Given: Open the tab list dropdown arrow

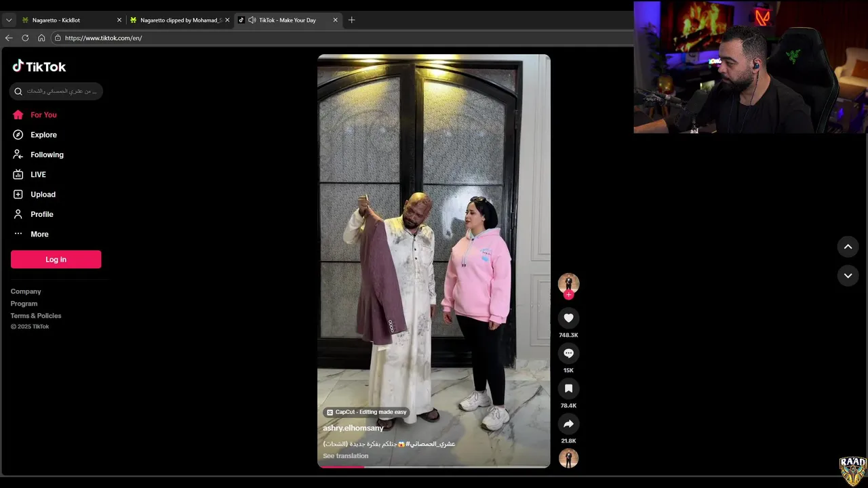Looking at the screenshot, I should point(9,20).
